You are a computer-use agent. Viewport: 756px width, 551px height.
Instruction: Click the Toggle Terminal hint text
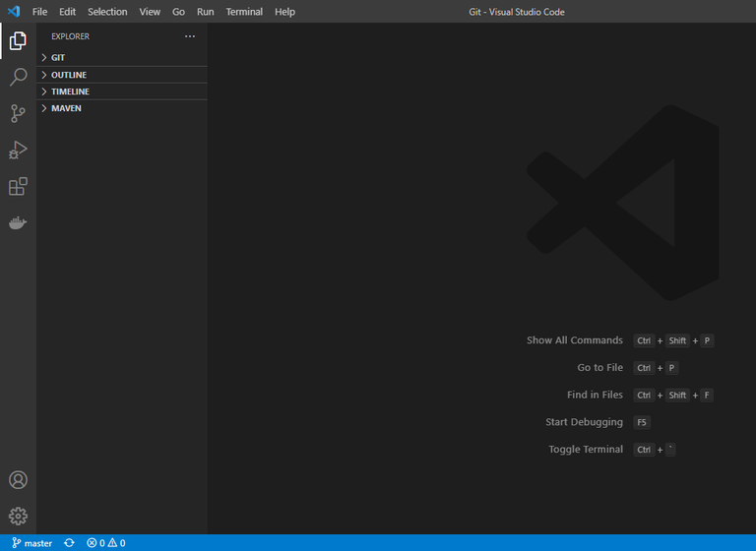click(586, 450)
